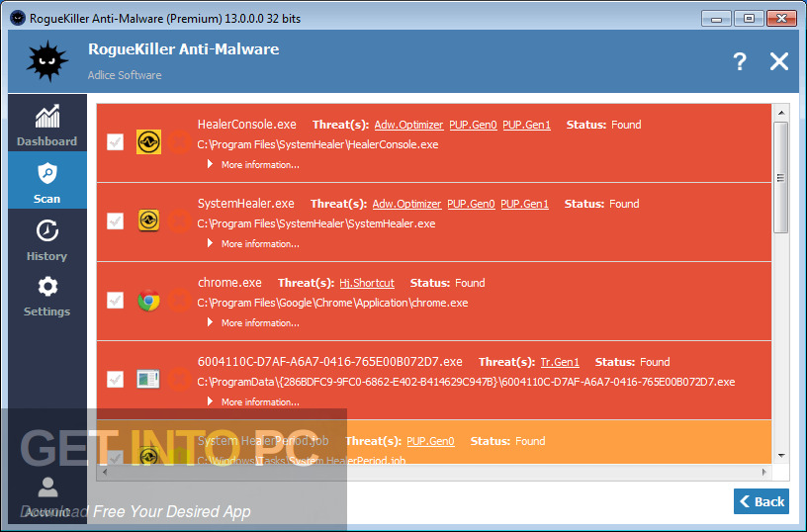Select the chrome.exe file path text
The width and height of the screenshot is (807, 532).
[332, 303]
